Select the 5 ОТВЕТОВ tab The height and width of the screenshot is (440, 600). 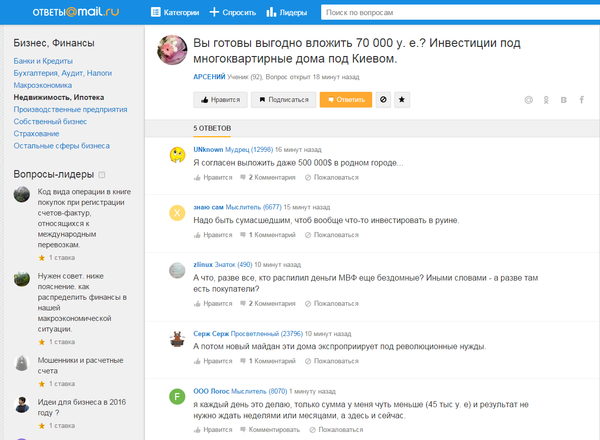coord(212,129)
